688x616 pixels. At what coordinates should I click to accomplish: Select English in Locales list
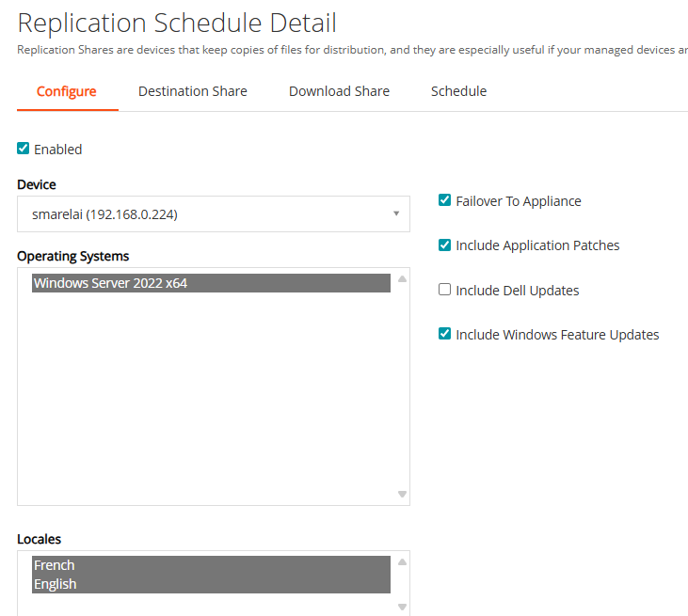point(211,584)
